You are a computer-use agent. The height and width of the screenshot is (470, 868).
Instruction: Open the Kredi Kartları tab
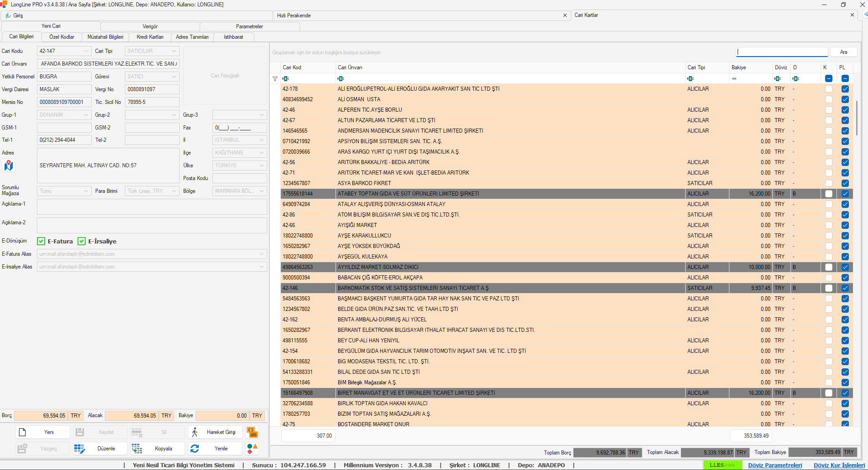click(x=150, y=37)
